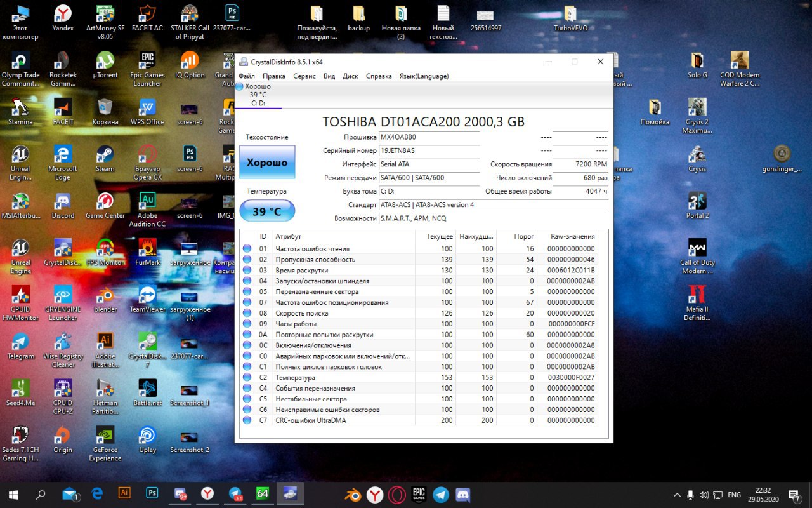Viewport: 812px width, 508px height.
Task: Click the Прошивка field MX4OABB0
Action: click(429, 137)
